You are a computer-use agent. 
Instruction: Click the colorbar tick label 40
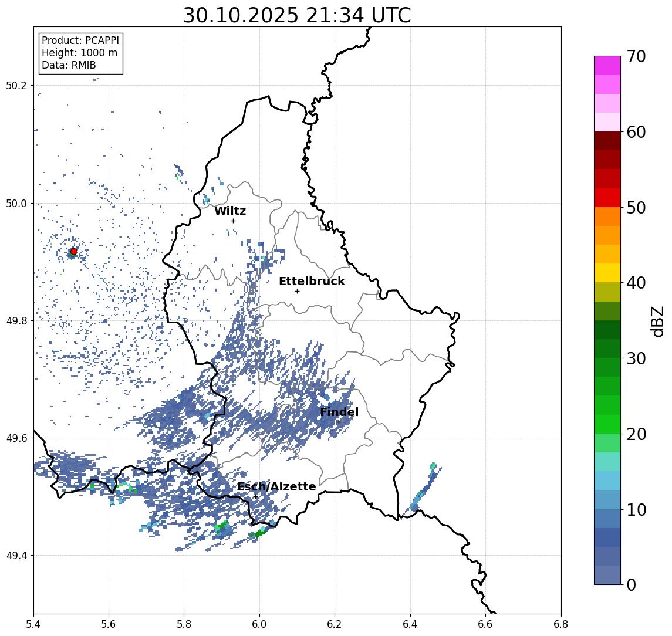[636, 283]
